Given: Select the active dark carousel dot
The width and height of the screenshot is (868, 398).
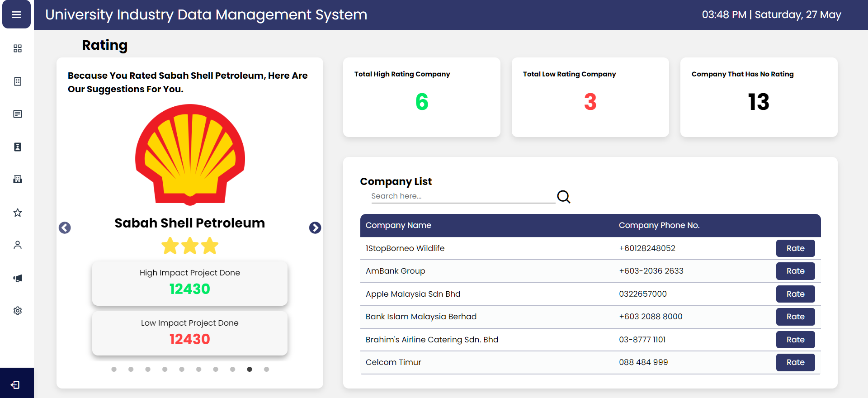Looking at the screenshot, I should tap(250, 370).
